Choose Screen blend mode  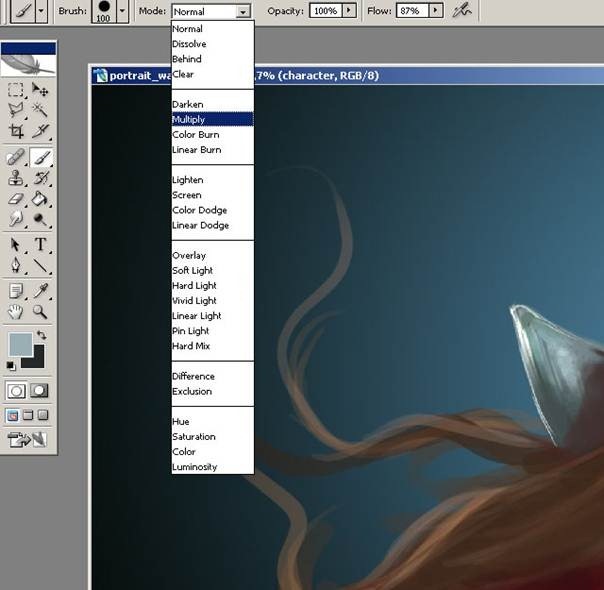click(x=213, y=195)
